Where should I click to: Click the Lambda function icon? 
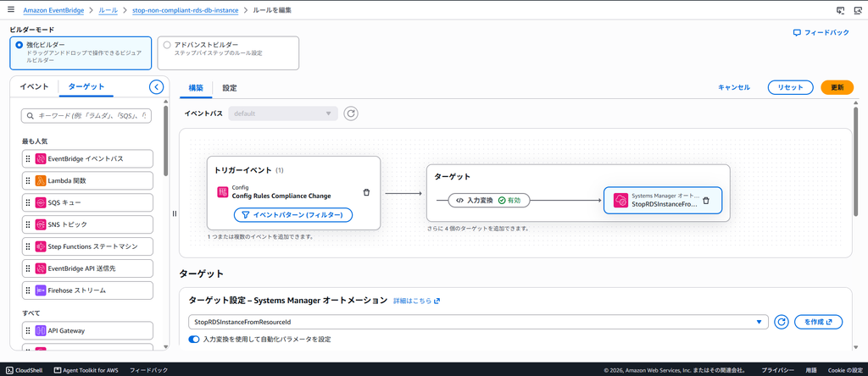tap(41, 181)
